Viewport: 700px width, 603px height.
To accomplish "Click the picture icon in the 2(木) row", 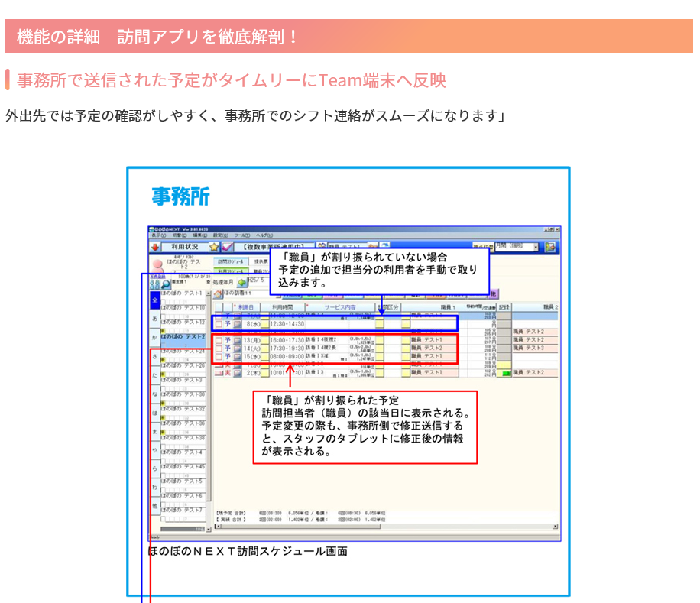I will 238,373.
